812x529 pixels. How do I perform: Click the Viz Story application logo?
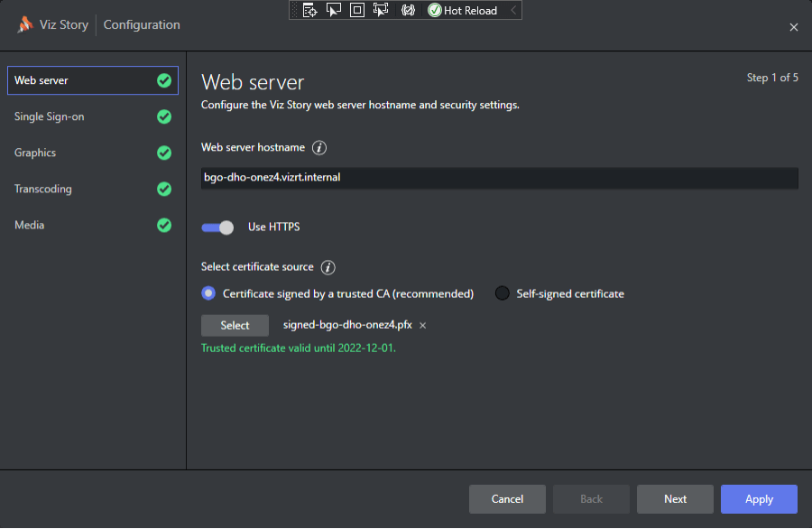[24, 24]
